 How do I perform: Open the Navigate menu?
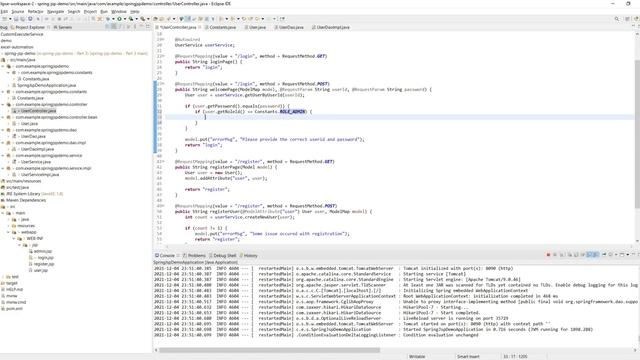(x=56, y=11)
